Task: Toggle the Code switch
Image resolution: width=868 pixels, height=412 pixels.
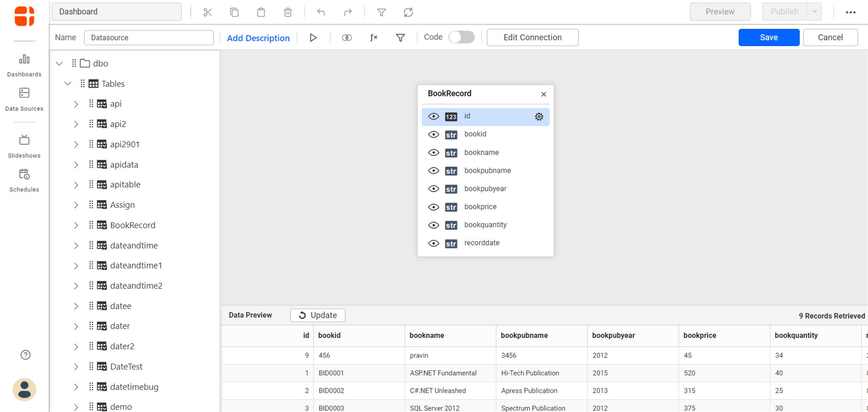Action: point(462,37)
